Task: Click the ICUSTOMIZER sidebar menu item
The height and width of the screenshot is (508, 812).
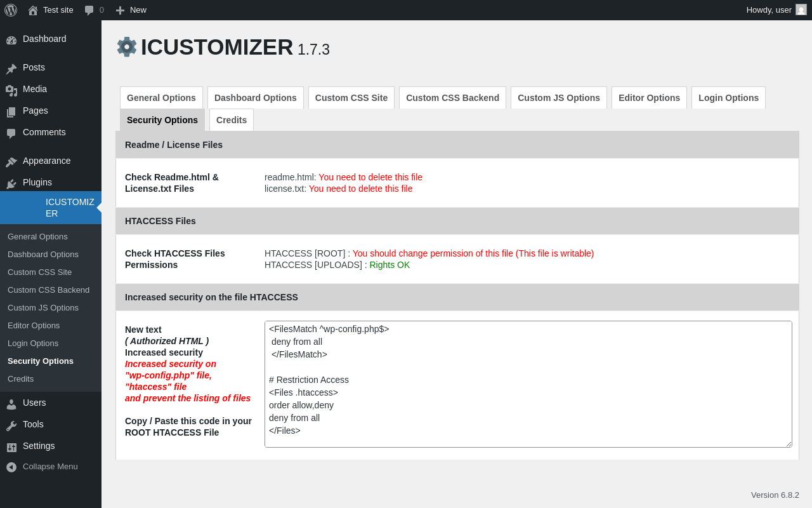Action: pyautogui.click(x=51, y=208)
